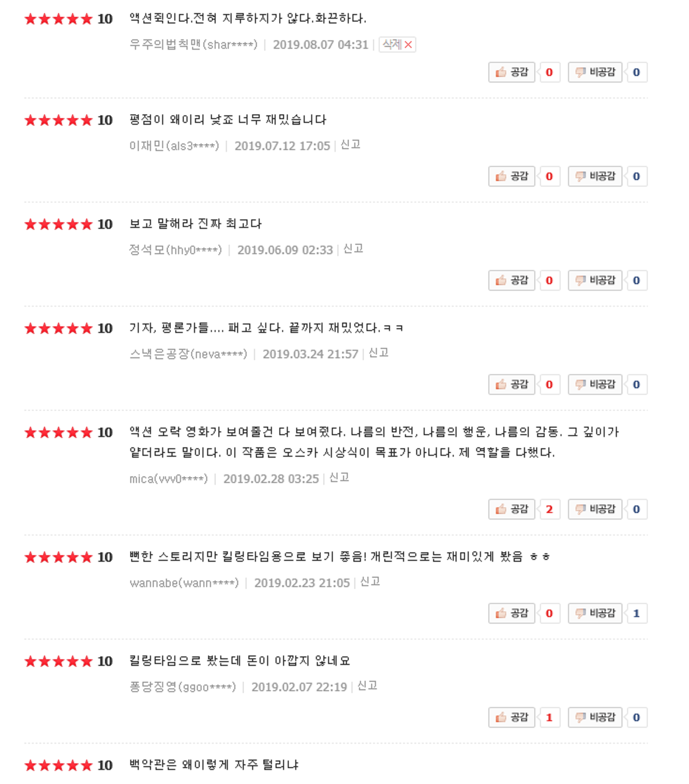Report the 스낵은공장 review via 신고
The image size is (689, 784).
pyautogui.click(x=378, y=353)
